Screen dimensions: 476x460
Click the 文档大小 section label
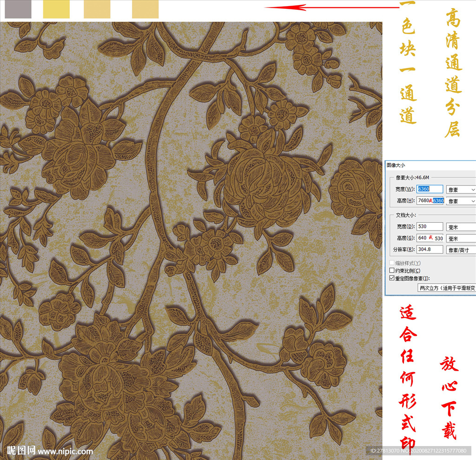pos(406,215)
